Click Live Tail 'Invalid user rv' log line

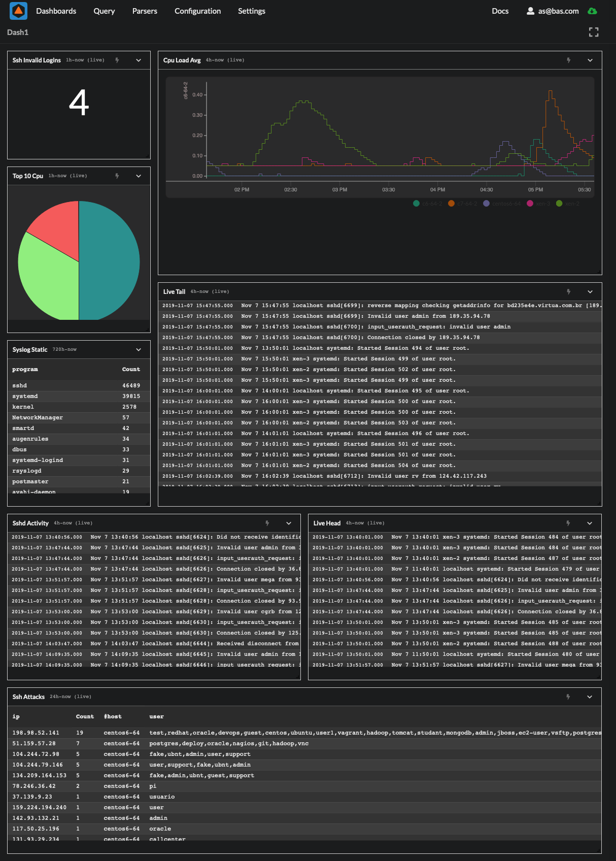tap(380, 476)
